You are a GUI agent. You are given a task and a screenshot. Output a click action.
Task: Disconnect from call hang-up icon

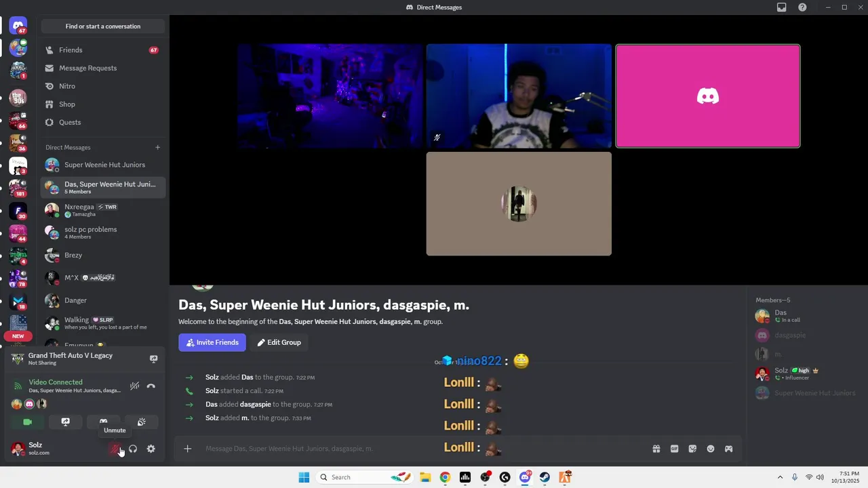151,386
